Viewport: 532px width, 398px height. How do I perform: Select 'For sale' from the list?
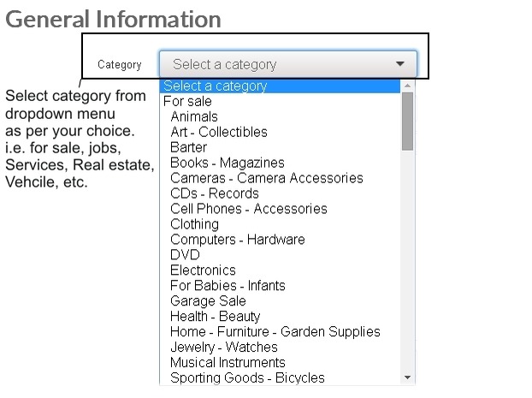(186, 101)
